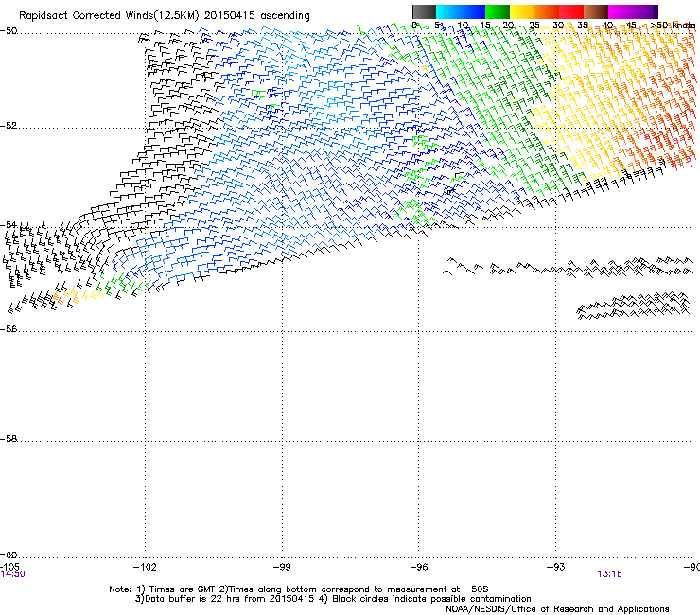700x615 pixels.
Task: Click the longitude label '-99'
Action: click(282, 567)
